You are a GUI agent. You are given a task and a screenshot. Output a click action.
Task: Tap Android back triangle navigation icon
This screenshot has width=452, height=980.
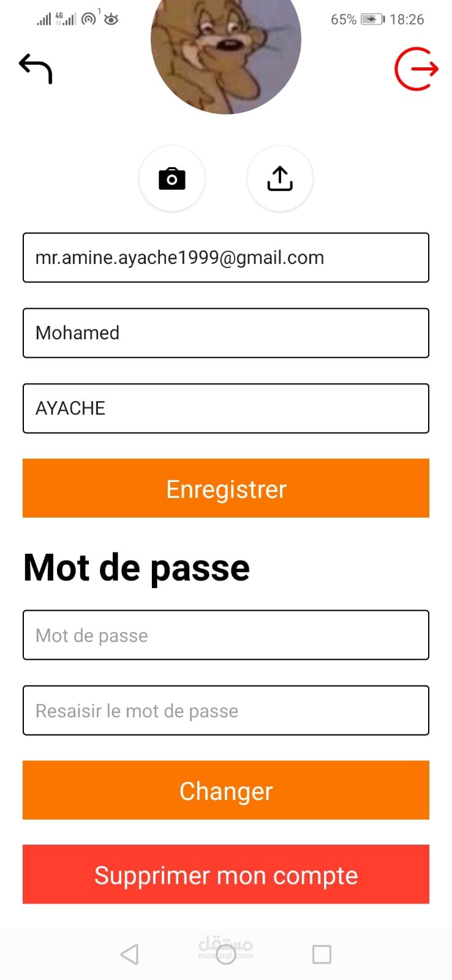(129, 954)
